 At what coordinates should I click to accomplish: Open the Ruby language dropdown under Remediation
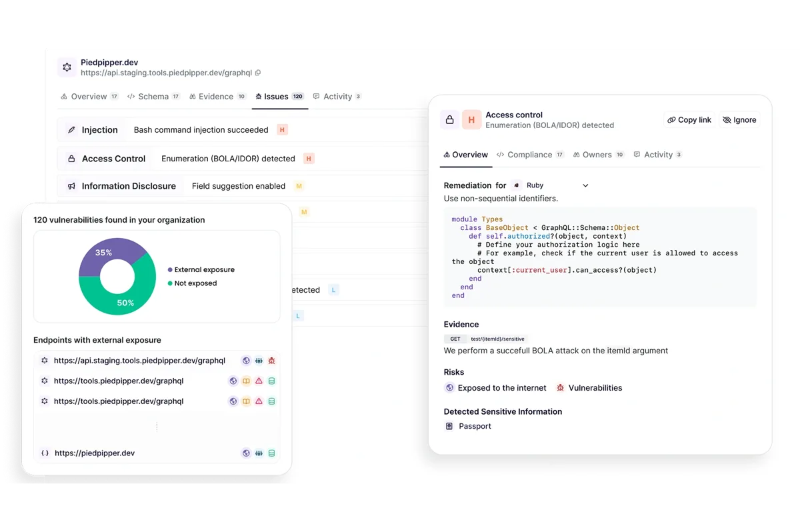(585, 185)
